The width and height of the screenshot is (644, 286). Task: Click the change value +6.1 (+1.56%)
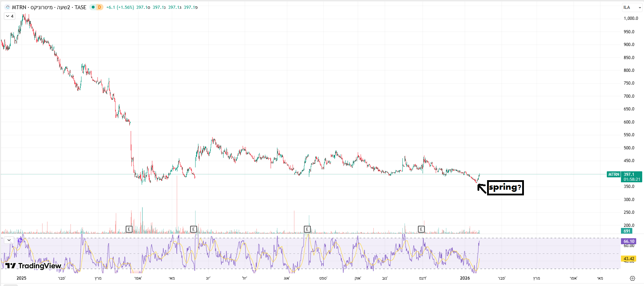tap(120, 7)
